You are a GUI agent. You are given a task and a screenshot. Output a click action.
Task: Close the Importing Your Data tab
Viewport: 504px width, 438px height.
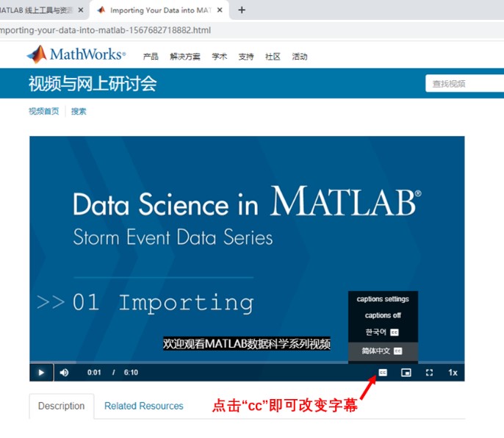point(220,10)
